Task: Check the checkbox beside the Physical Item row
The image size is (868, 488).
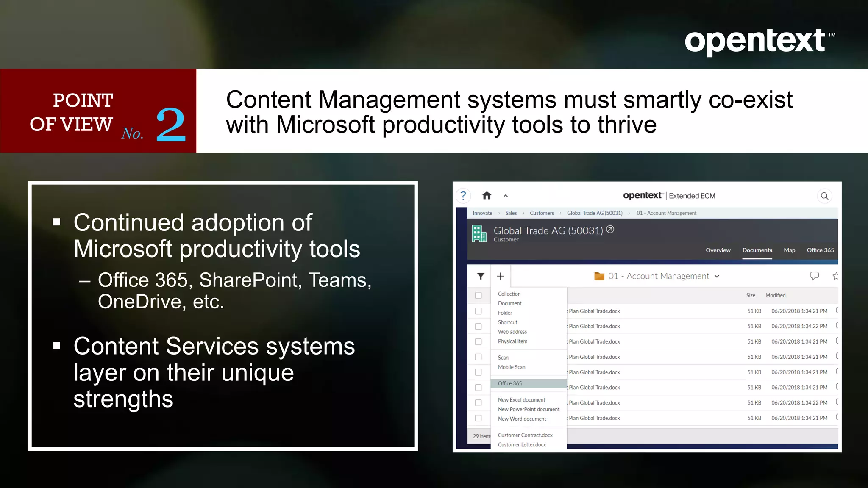Action: coord(479,341)
